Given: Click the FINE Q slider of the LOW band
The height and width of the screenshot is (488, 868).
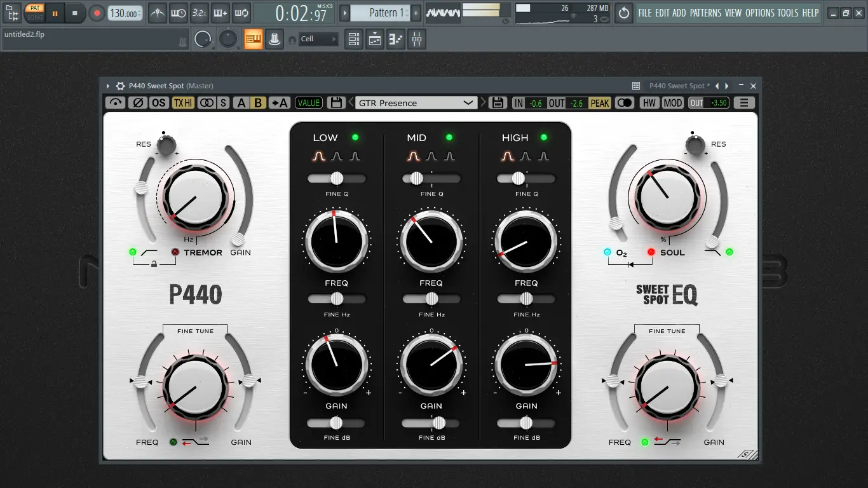Looking at the screenshot, I should tap(336, 179).
